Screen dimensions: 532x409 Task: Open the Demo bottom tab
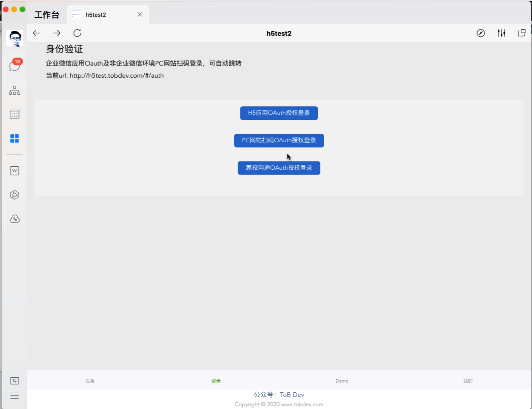tap(342, 381)
